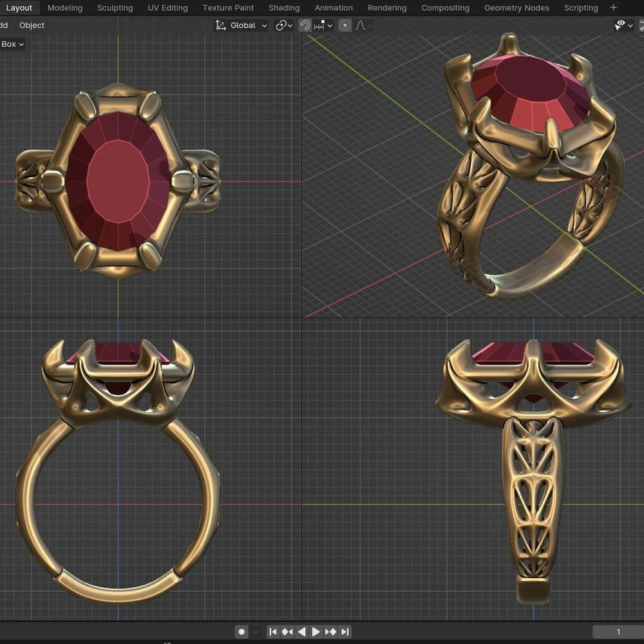Enable proportional editing toggle
This screenshot has width=644, height=644.
(345, 26)
